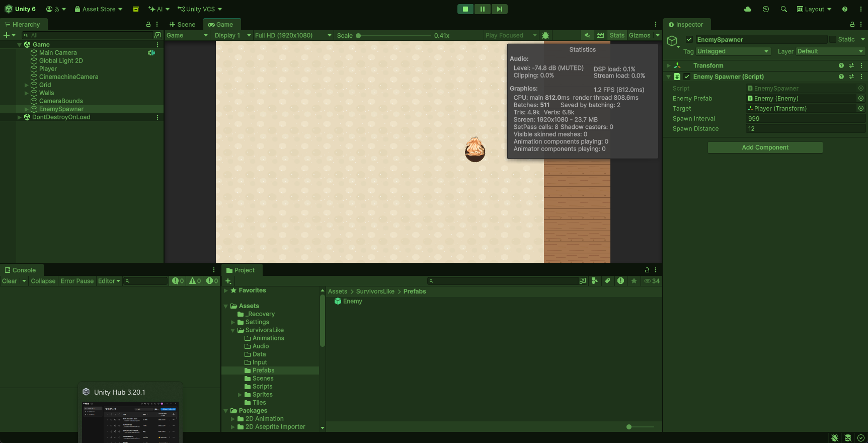Expand the Walls object in Hierarchy
This screenshot has width=868, height=443.
pyautogui.click(x=27, y=93)
